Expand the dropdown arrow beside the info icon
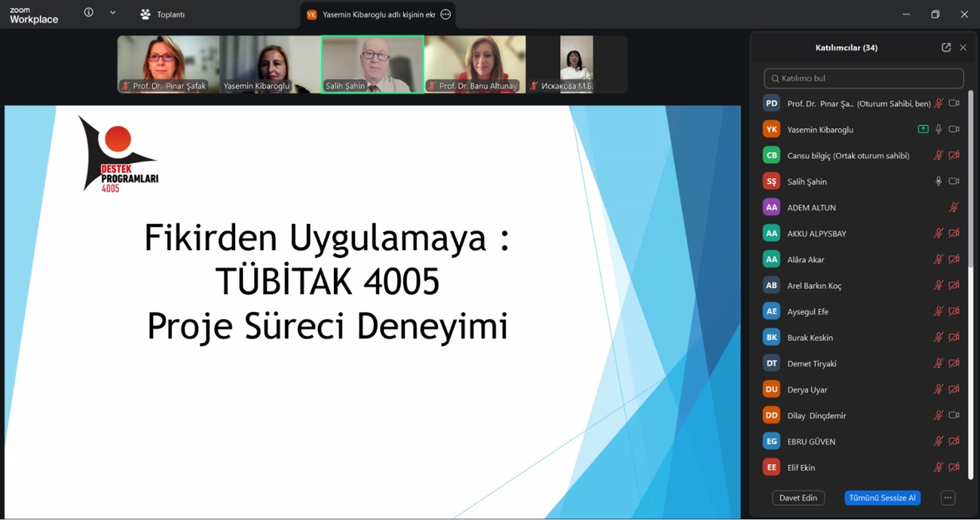 coord(112,13)
